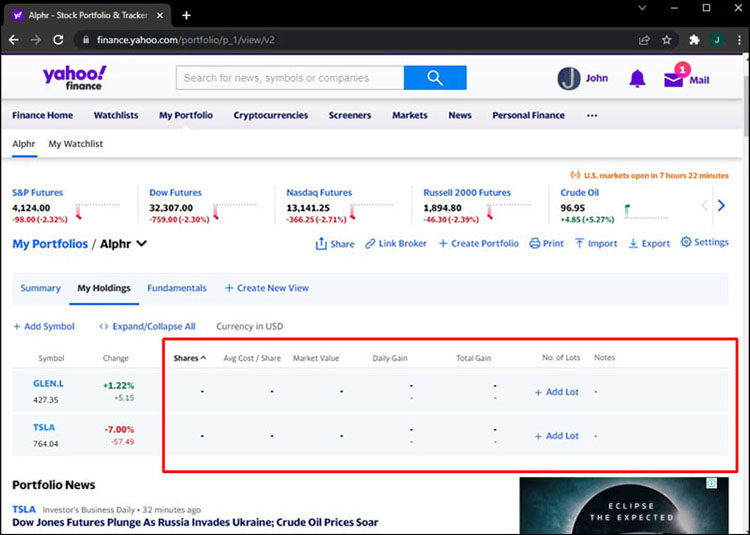Open the Dow Futures quote
Screen dimensions: 750x535
[x=176, y=193]
